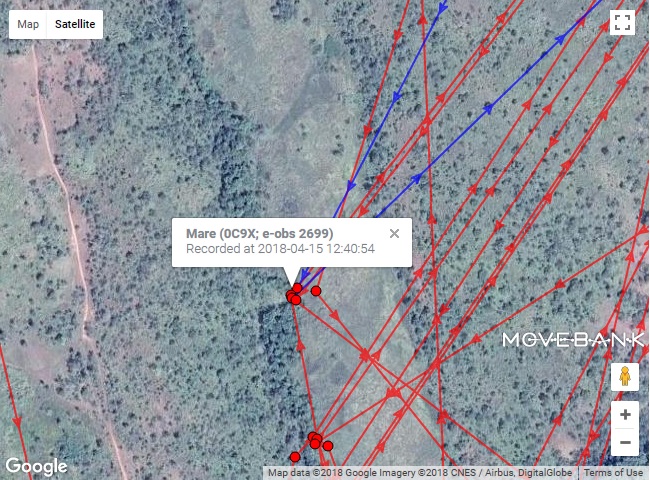Viewport: 650px width, 480px height.
Task: Click the red point under the popup tail
Action: click(297, 288)
